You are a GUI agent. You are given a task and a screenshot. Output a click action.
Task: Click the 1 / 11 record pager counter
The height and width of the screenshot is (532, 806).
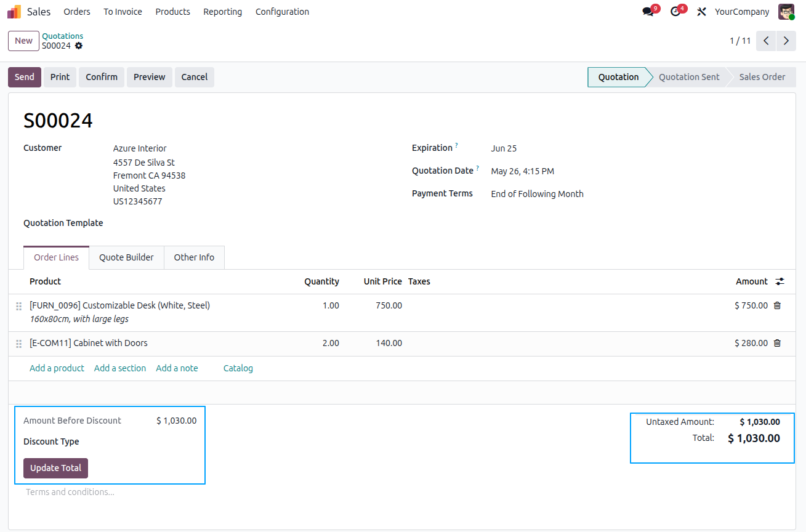tap(740, 41)
